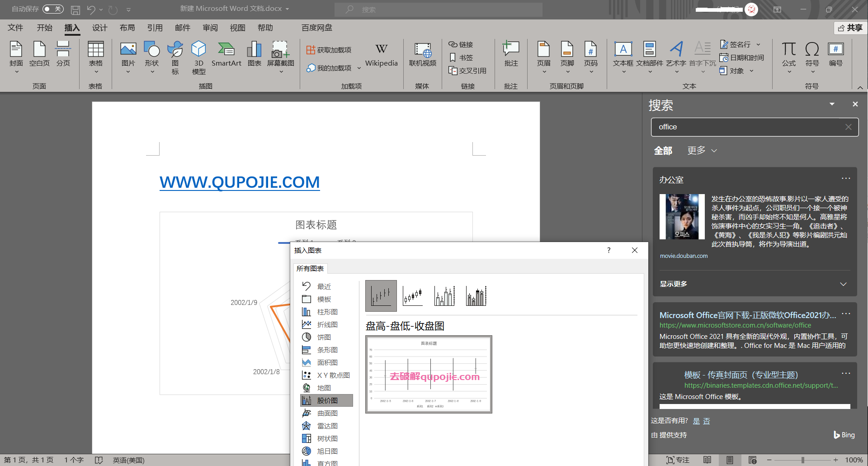Viewport: 868px width, 466px height.
Task: Click 是 for helpful feedback
Action: tap(696, 421)
